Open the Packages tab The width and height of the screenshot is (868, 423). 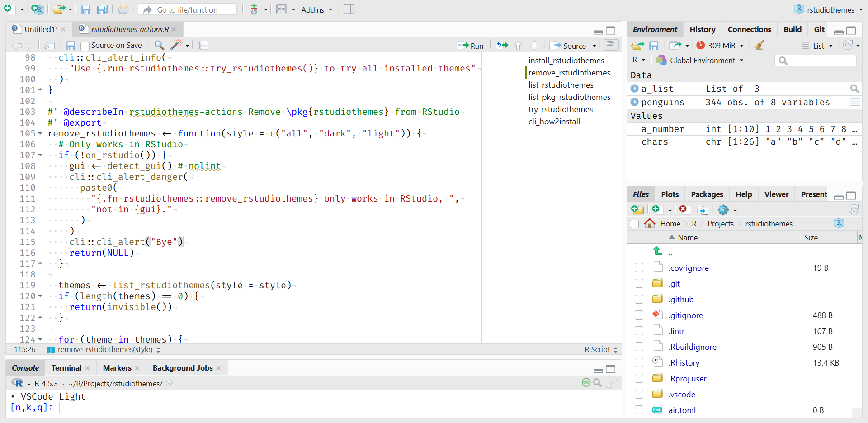707,194
